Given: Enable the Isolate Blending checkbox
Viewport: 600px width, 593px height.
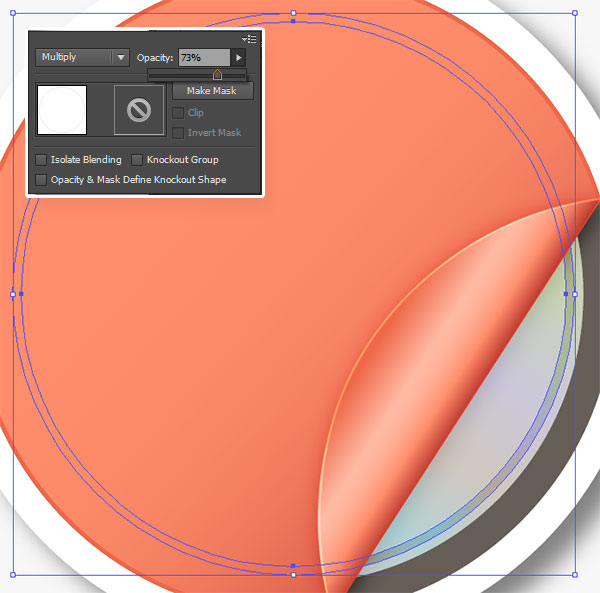Looking at the screenshot, I should [41, 160].
